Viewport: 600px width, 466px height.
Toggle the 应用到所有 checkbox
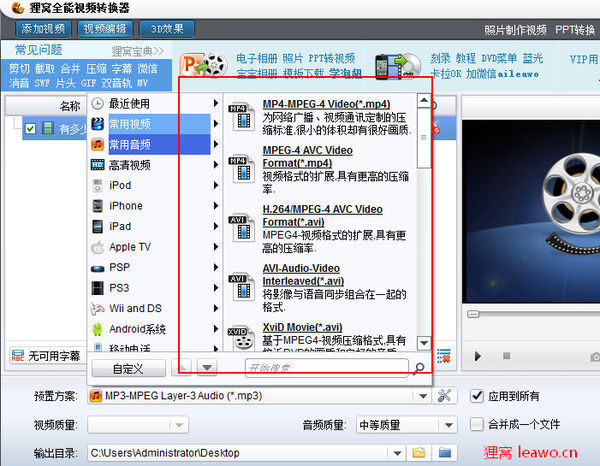coord(477,396)
